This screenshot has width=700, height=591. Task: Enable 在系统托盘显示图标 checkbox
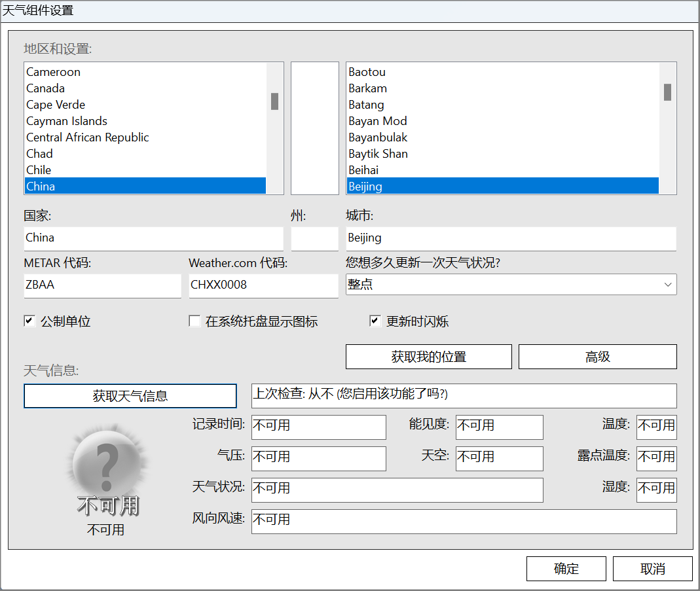(194, 321)
